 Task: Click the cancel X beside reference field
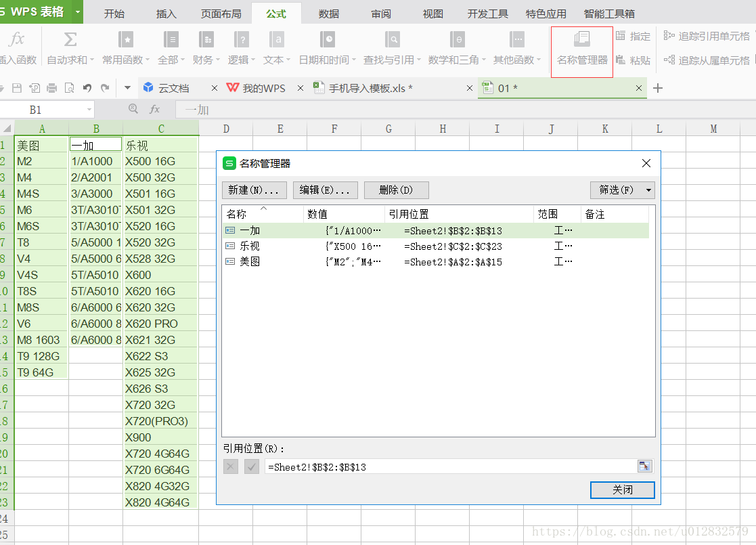(x=231, y=466)
